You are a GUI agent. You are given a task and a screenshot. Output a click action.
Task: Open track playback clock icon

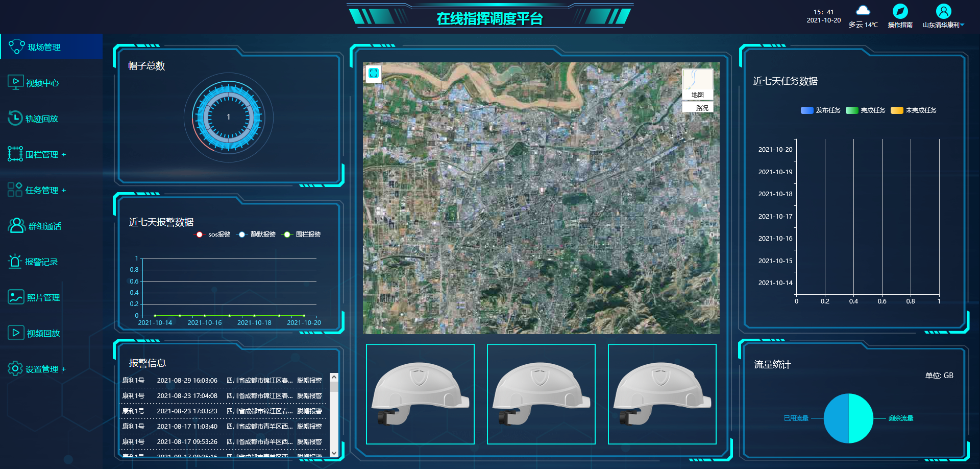[15, 118]
